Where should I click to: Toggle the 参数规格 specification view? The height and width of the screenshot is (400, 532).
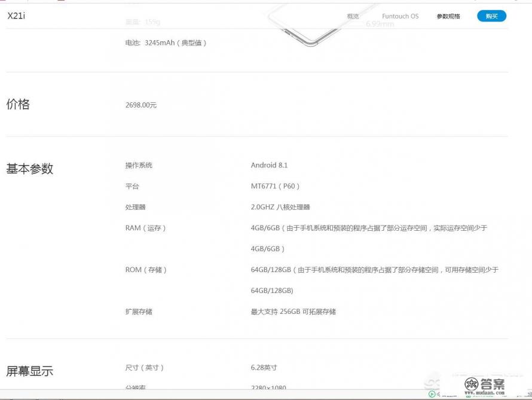[447, 16]
